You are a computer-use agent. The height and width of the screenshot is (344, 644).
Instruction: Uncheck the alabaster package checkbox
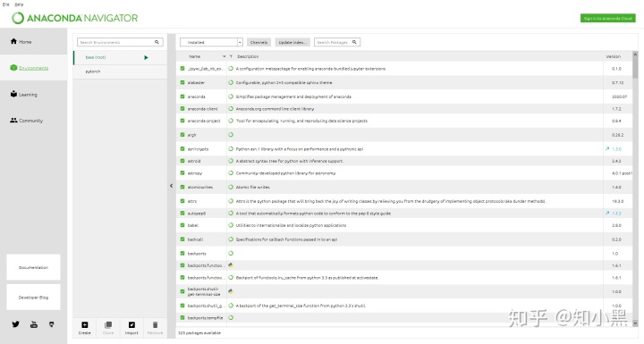[182, 82]
